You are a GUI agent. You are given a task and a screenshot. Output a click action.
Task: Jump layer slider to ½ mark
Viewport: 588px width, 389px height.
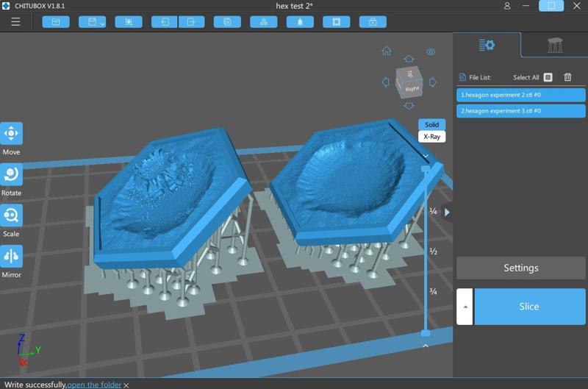click(x=433, y=251)
